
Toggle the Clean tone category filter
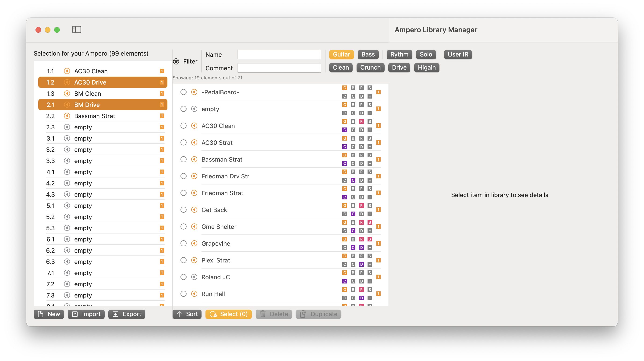[341, 67]
